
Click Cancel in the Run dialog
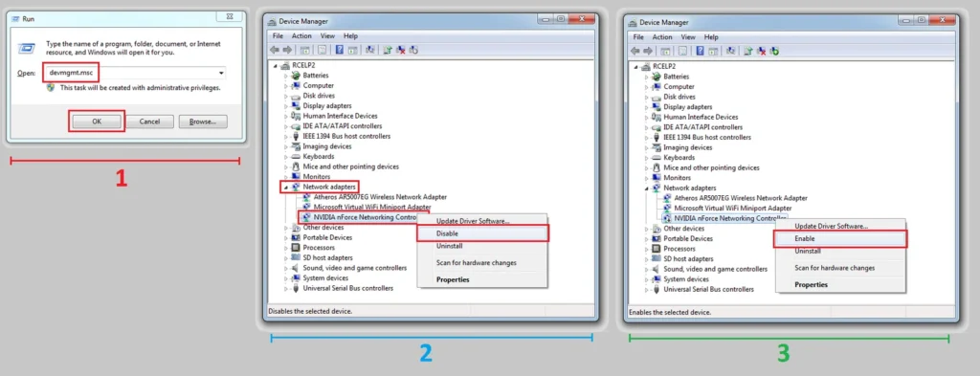[x=149, y=122]
